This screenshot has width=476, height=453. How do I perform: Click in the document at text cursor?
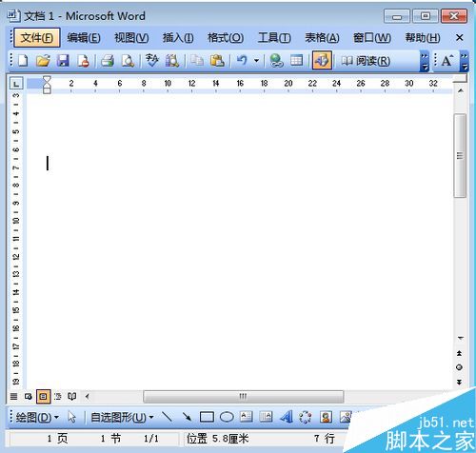48,163
